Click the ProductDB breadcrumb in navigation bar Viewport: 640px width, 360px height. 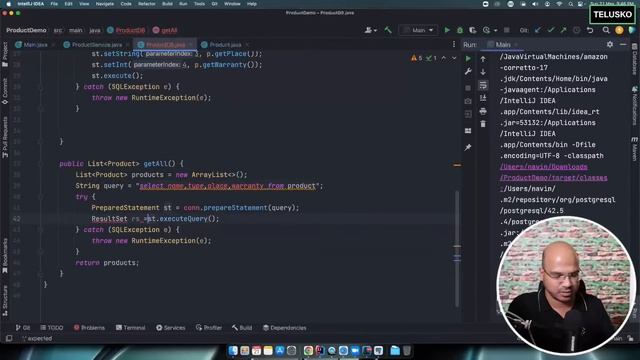pyautogui.click(x=126, y=30)
